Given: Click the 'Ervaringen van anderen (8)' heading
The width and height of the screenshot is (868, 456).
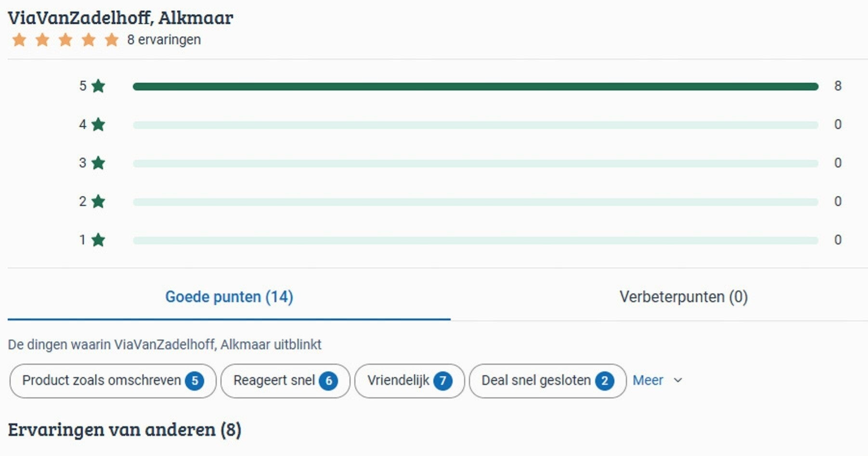Looking at the screenshot, I should 124,430.
